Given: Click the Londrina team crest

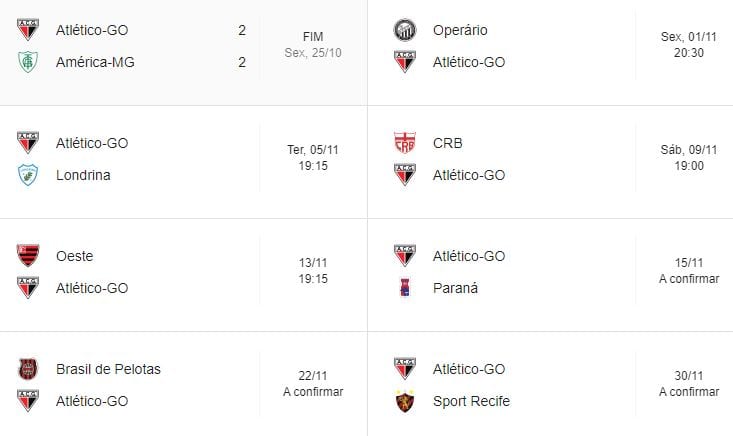Looking at the screenshot, I should click(28, 175).
